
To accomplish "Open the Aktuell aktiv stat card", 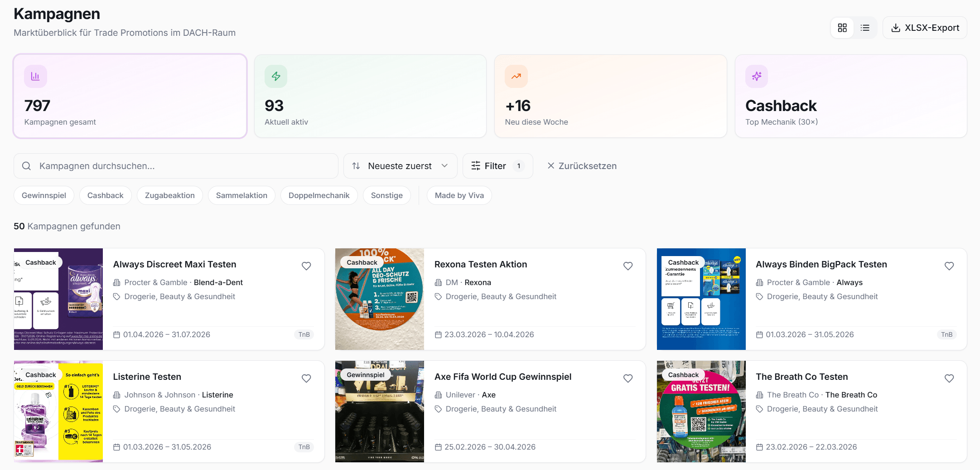I will coord(370,96).
